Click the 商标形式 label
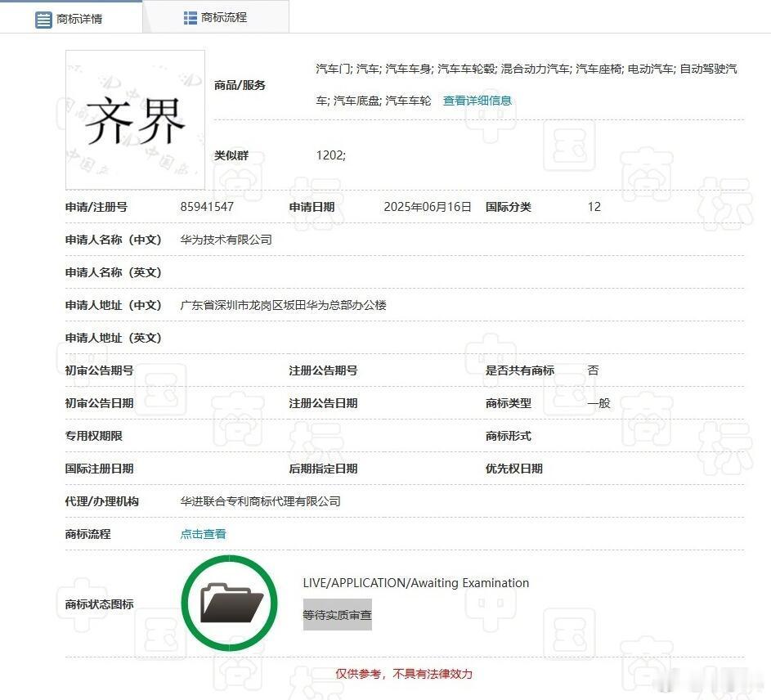The width and height of the screenshot is (771, 700). (509, 436)
